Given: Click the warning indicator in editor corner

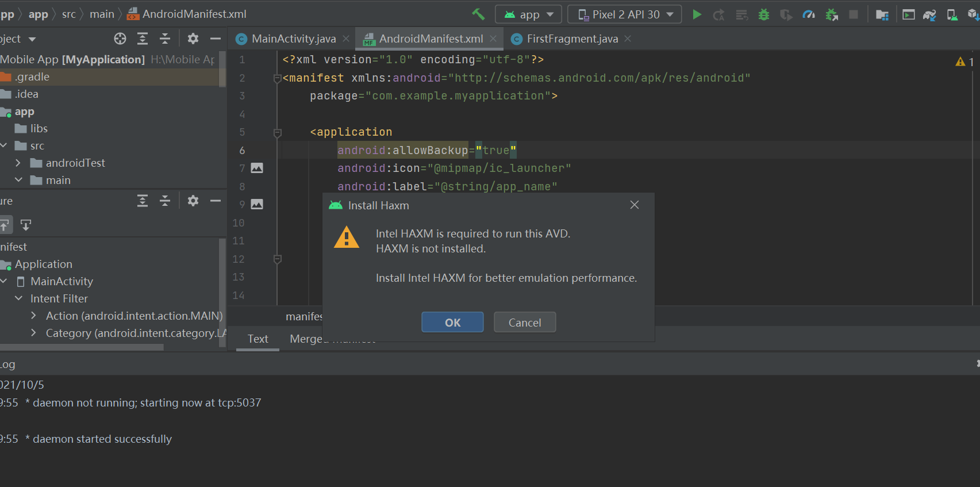Looking at the screenshot, I should tap(964, 62).
